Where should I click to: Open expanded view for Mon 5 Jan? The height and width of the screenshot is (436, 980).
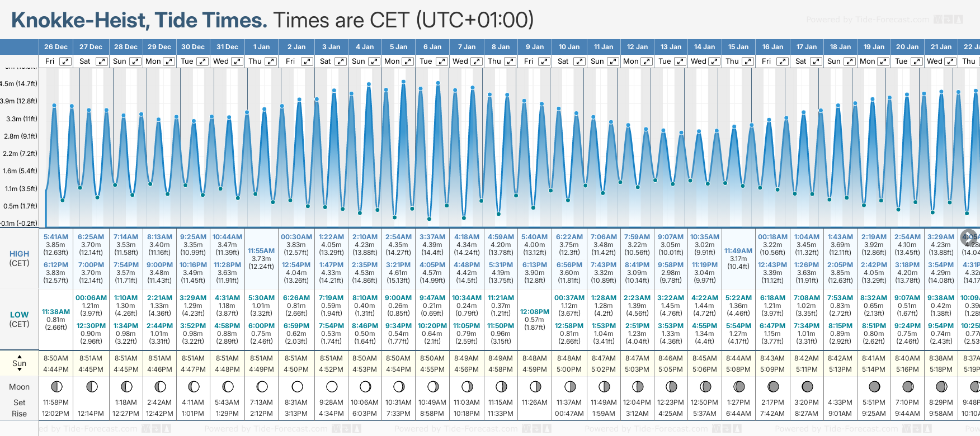point(408,61)
